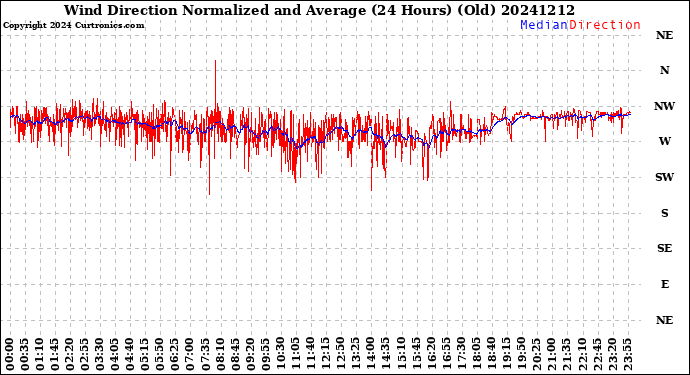Select the NW direction axis label

pos(664,106)
